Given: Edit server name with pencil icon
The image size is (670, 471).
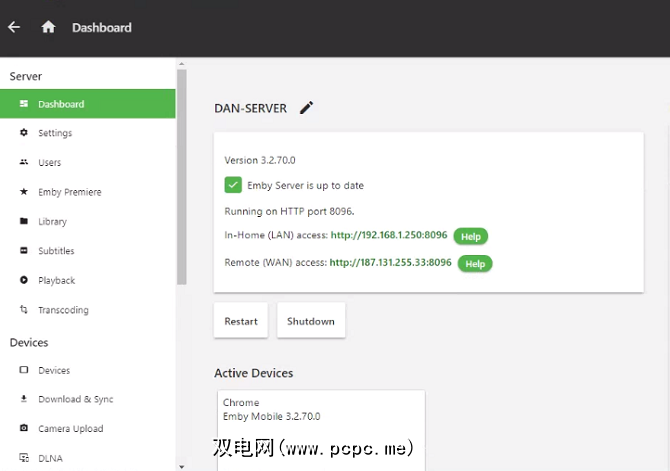Looking at the screenshot, I should tap(306, 108).
